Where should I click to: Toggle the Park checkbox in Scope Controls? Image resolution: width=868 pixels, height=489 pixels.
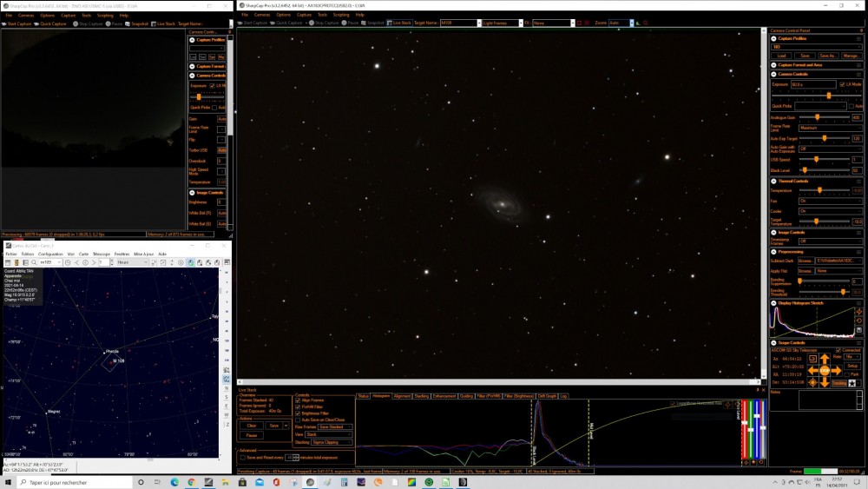point(846,374)
